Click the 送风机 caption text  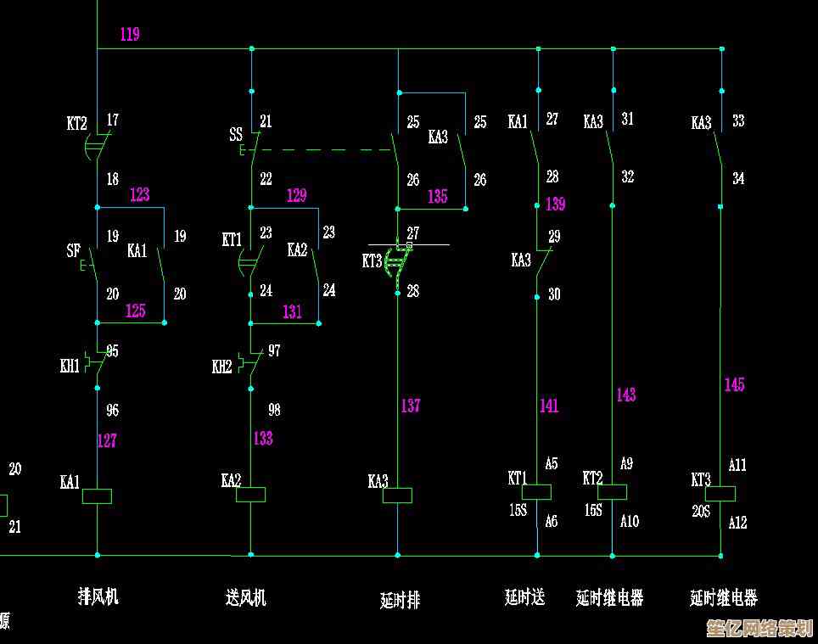pos(246,598)
